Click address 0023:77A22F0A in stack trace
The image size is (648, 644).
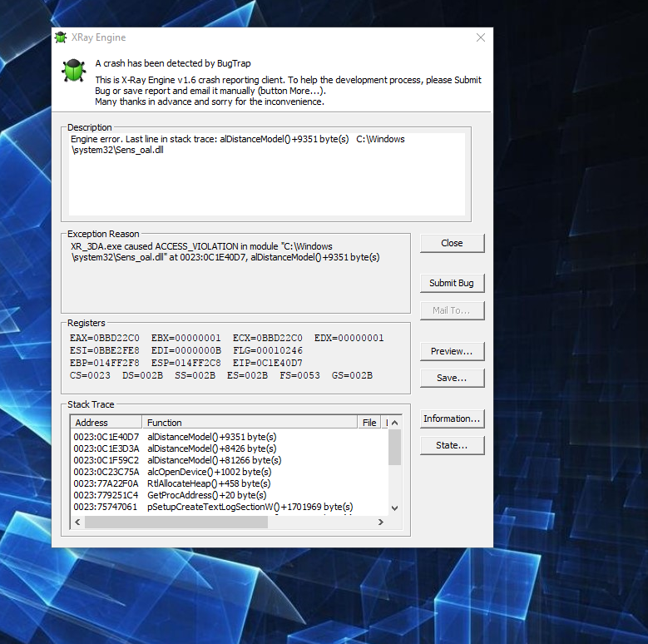[106, 483]
